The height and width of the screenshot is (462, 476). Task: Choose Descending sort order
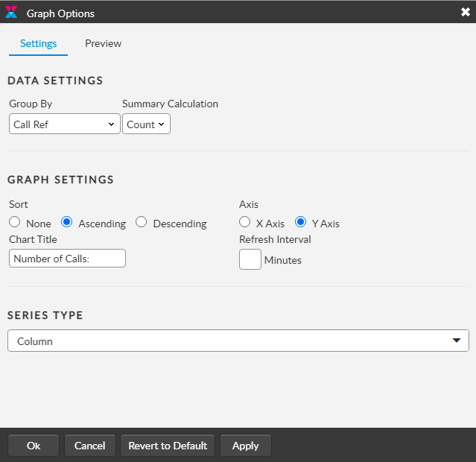(142, 222)
